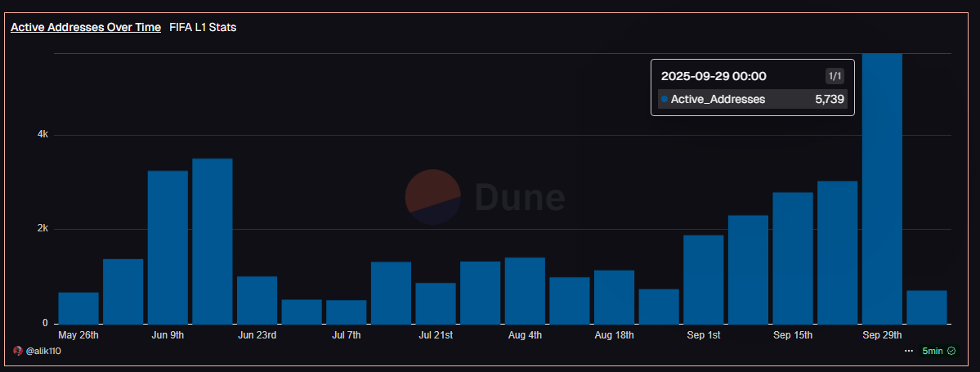Image resolution: width=980 pixels, height=372 pixels.
Task: Click the Aug 18th axis label
Action: click(615, 335)
